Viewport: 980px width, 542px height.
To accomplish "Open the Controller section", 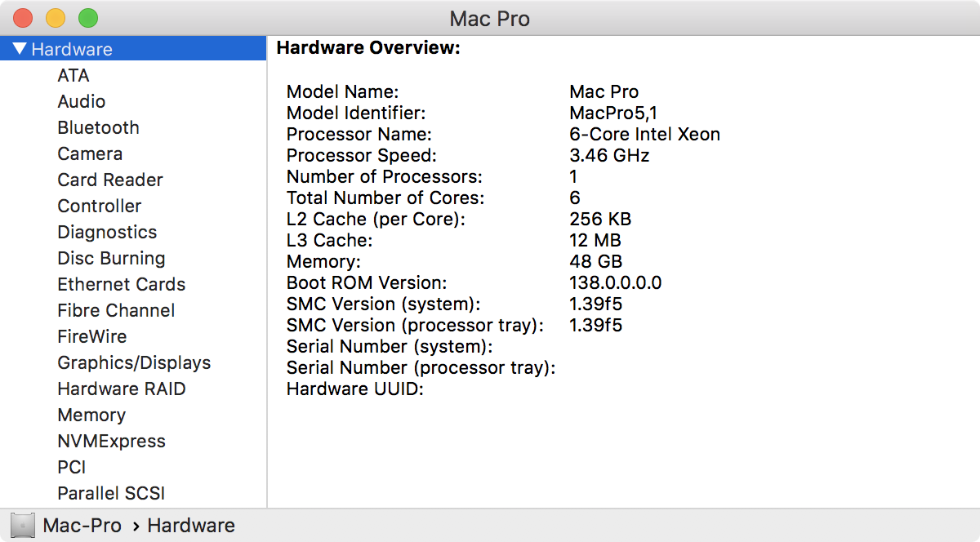I will [100, 206].
